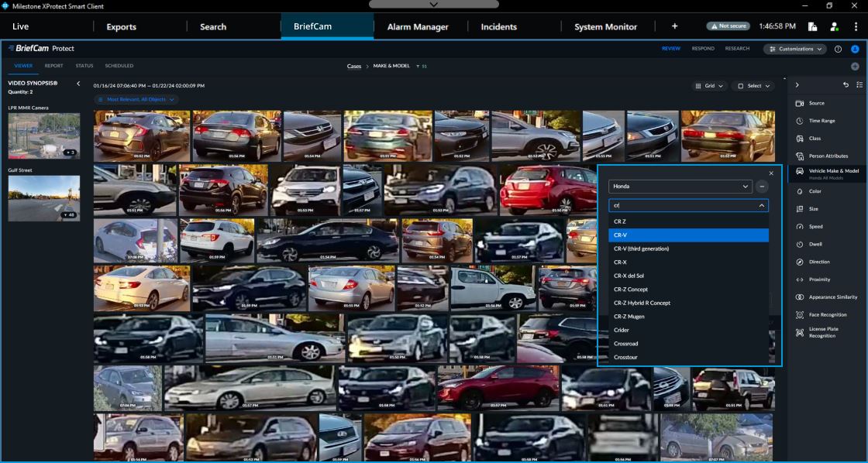868x463 pixels.
Task: Remove Honda filter with the minus button
Action: click(763, 187)
